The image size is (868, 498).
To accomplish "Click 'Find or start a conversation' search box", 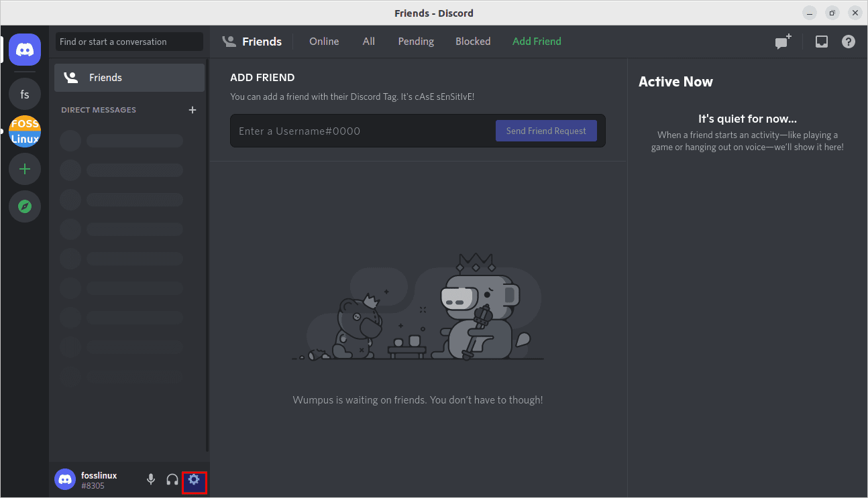I will coord(129,42).
